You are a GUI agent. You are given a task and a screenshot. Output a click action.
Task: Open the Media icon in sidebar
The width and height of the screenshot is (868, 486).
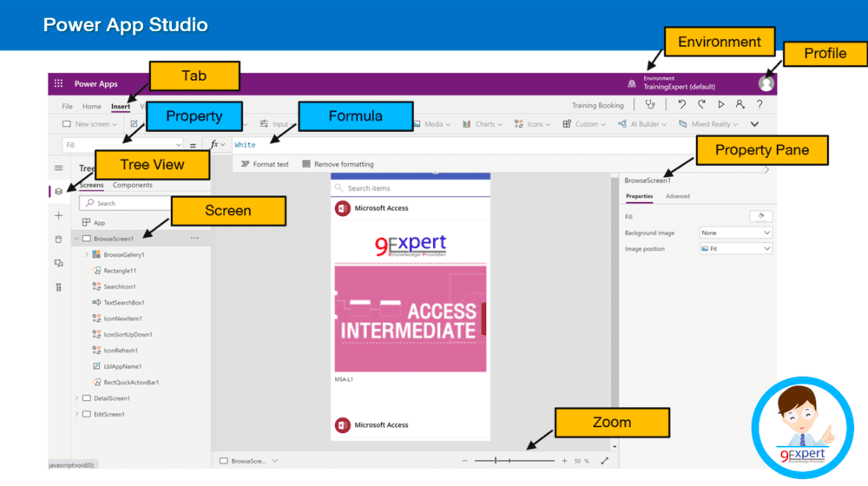[59, 263]
